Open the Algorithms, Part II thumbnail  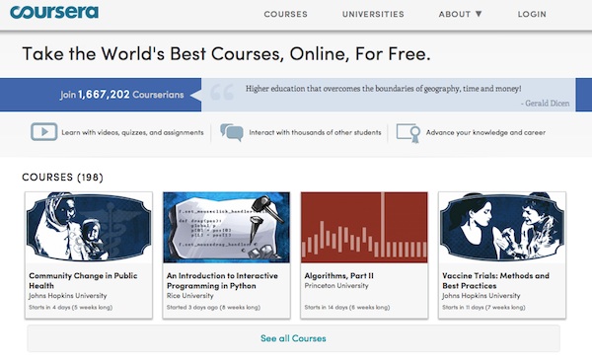point(364,227)
